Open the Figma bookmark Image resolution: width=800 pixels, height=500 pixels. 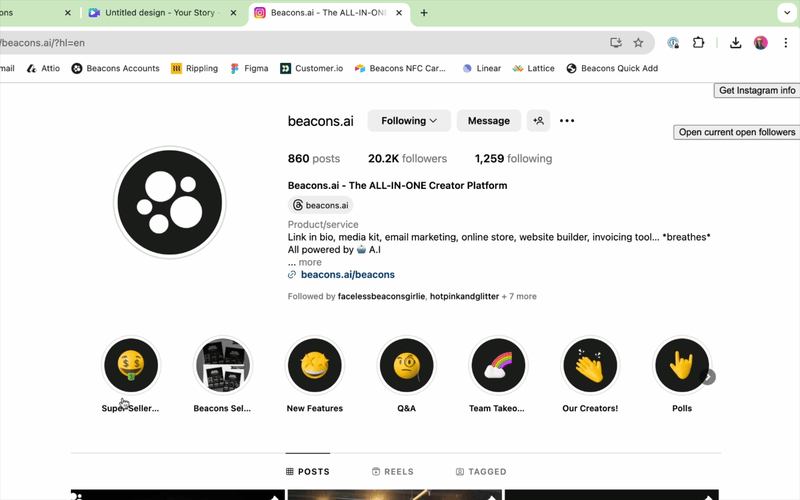tap(249, 68)
